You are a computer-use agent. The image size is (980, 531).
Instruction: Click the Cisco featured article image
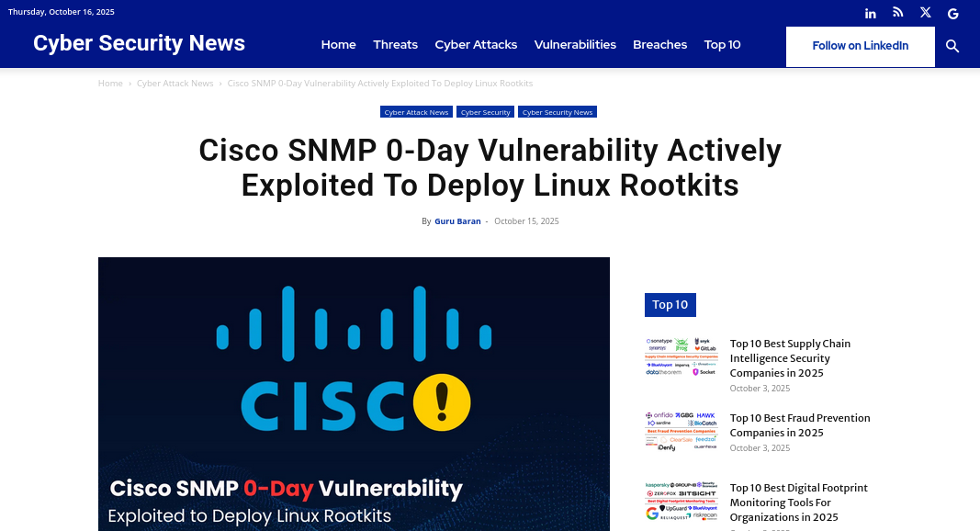pyautogui.click(x=354, y=393)
